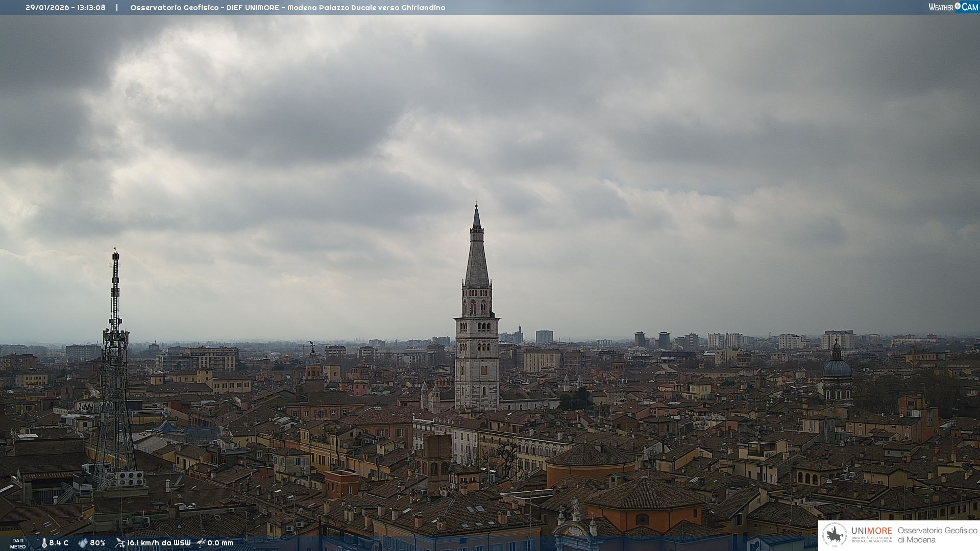Click the round terracotta-roofed building
The image size is (980, 551).
(x=591, y=459)
